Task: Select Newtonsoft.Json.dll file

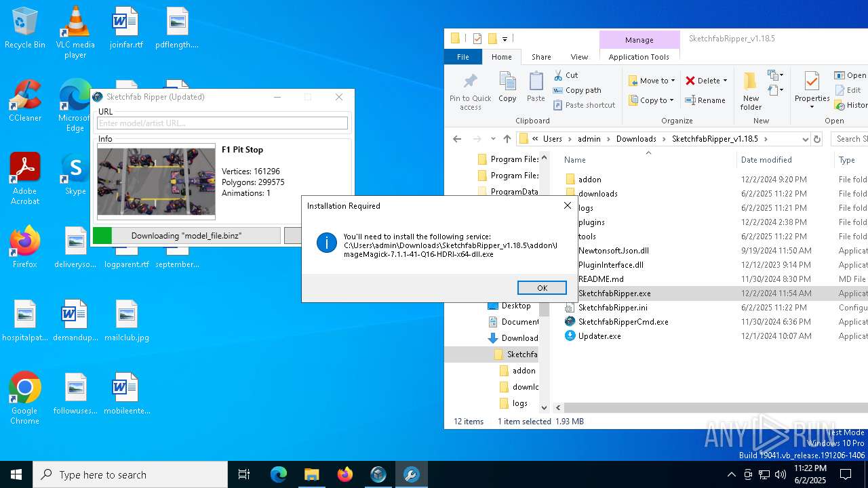Action: click(x=613, y=251)
